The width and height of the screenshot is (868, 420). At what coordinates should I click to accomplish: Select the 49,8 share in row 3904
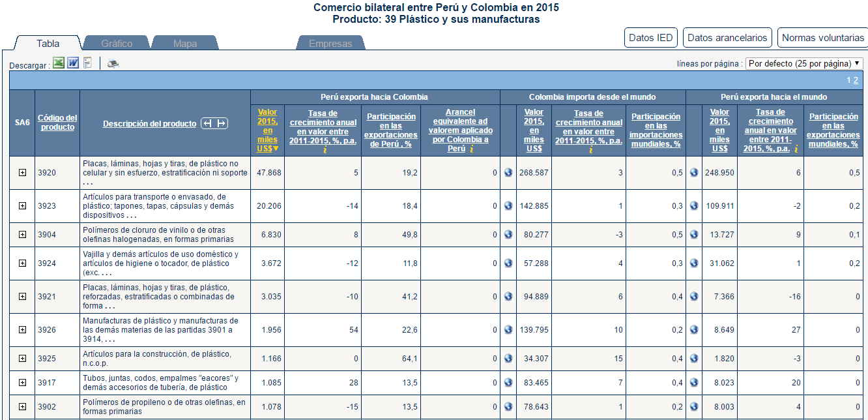(x=410, y=235)
